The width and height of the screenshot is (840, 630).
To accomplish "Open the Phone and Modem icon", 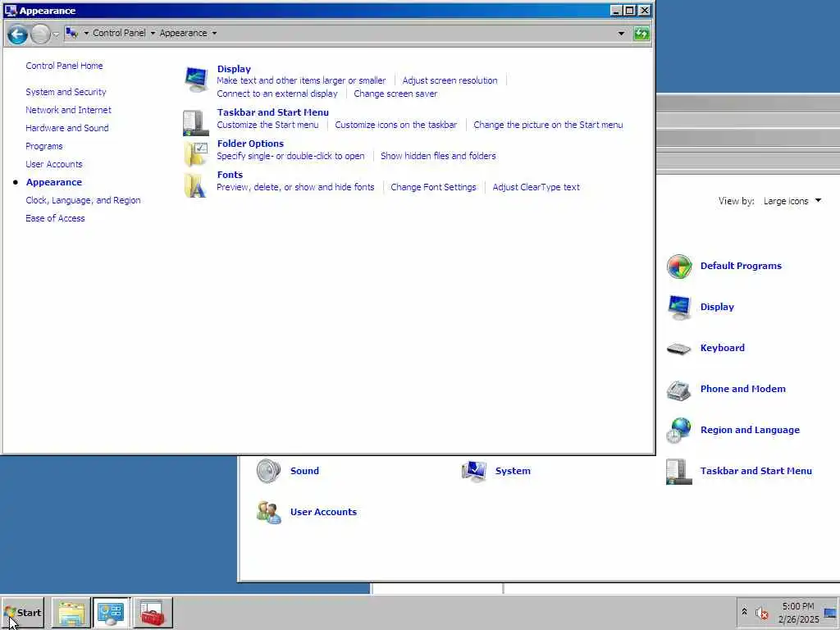I will [x=678, y=390].
